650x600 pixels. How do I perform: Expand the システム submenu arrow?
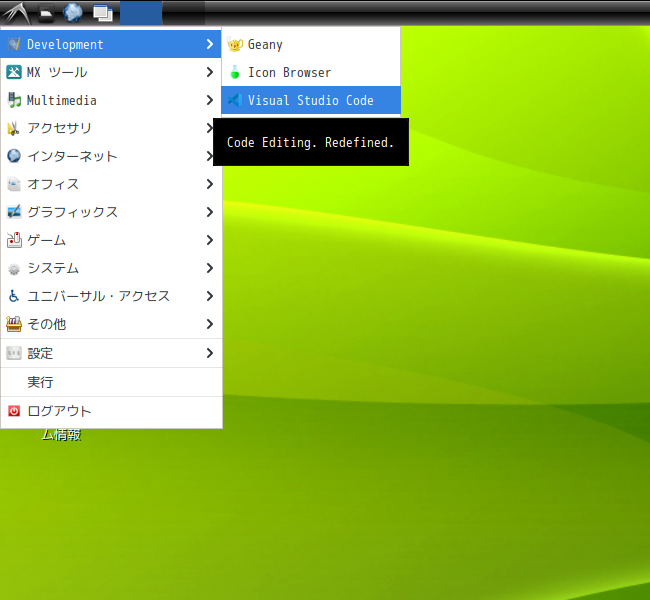click(x=210, y=268)
